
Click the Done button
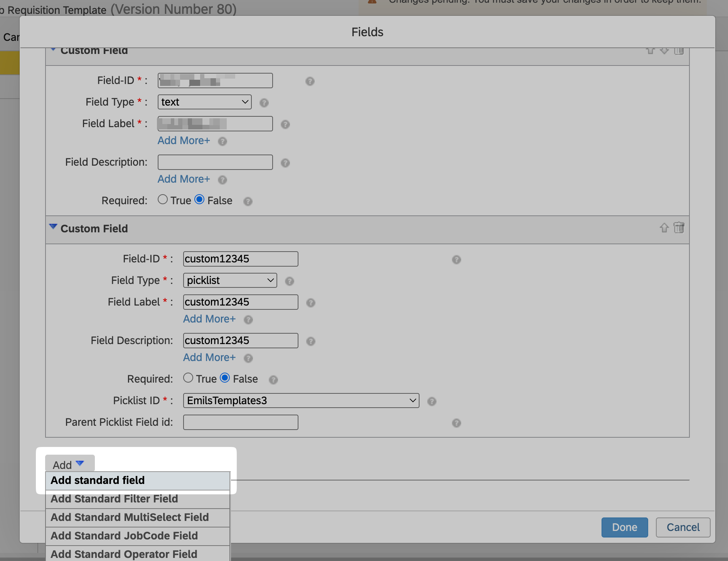[x=624, y=527]
